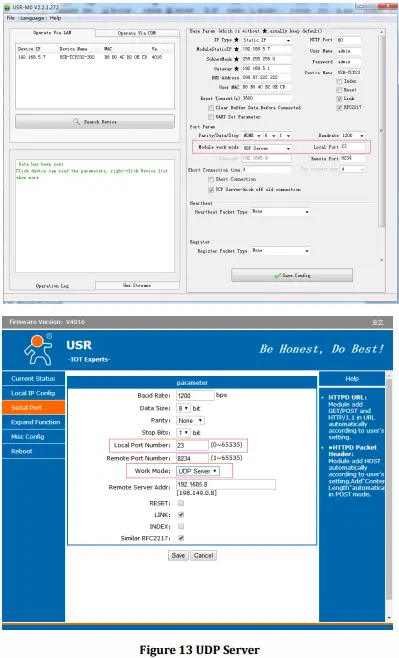
Task: Click the USR-M0 parameter panel scrollbar
Action: tap(381, 130)
